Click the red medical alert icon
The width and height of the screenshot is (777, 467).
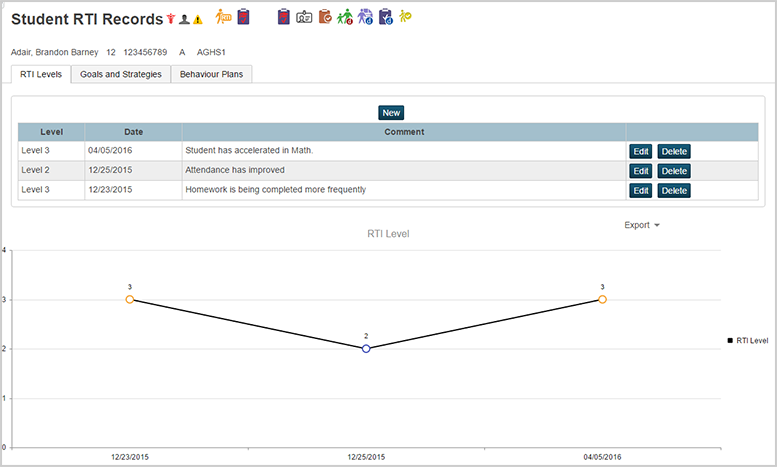(171, 18)
